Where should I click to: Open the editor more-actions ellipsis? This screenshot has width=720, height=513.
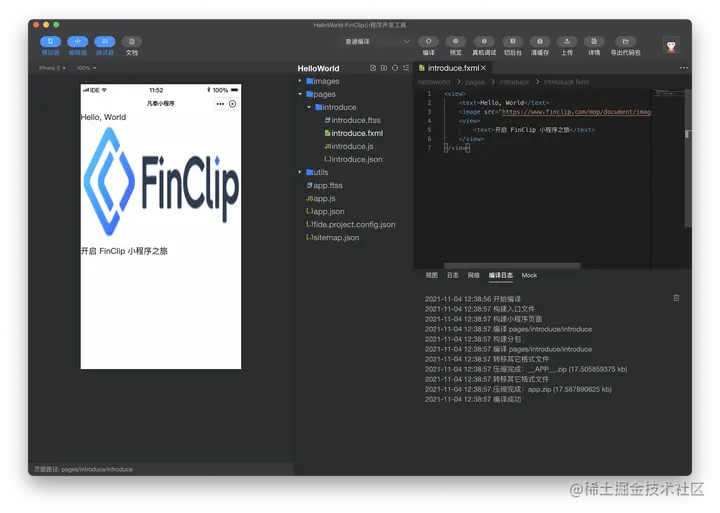coord(684,68)
